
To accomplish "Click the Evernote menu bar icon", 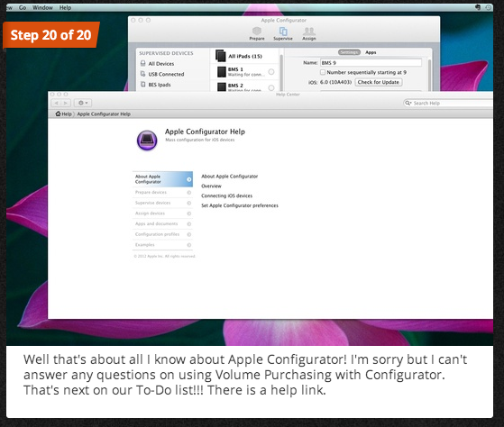I will [x=478, y=7].
